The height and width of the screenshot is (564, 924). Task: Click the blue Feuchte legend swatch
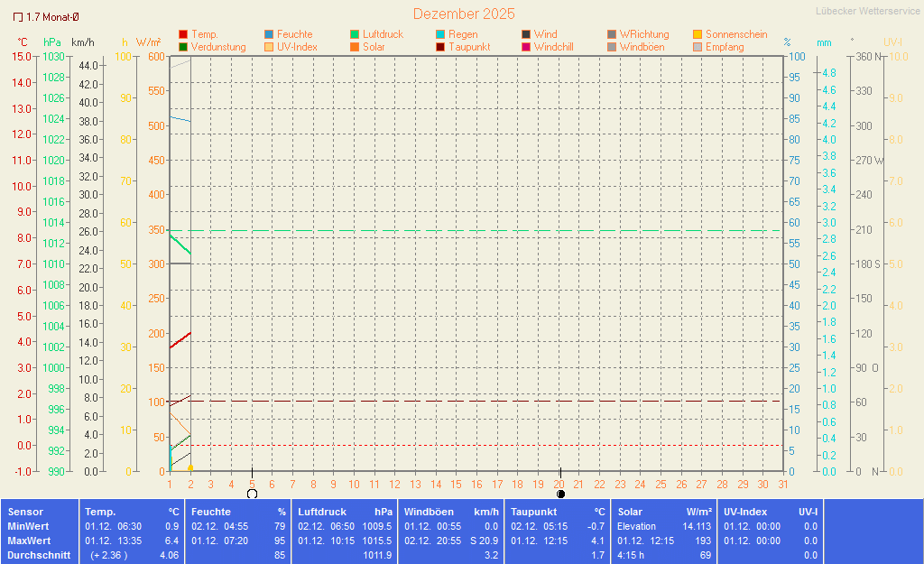click(x=269, y=34)
